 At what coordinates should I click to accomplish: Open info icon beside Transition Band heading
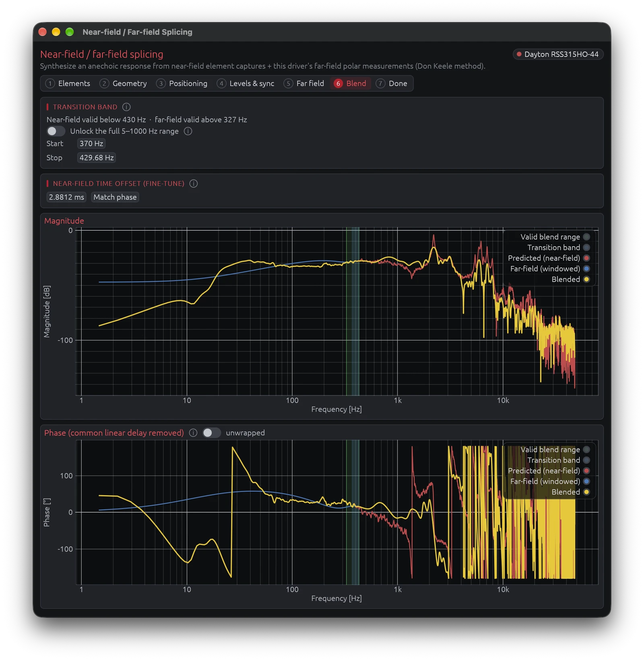[x=126, y=107]
